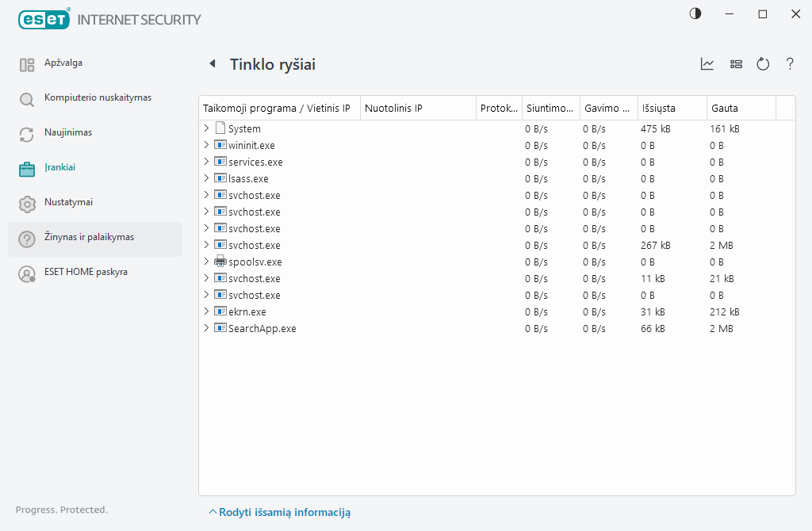Open the Nustatymai settings section
The height and width of the screenshot is (531, 812).
point(68,202)
